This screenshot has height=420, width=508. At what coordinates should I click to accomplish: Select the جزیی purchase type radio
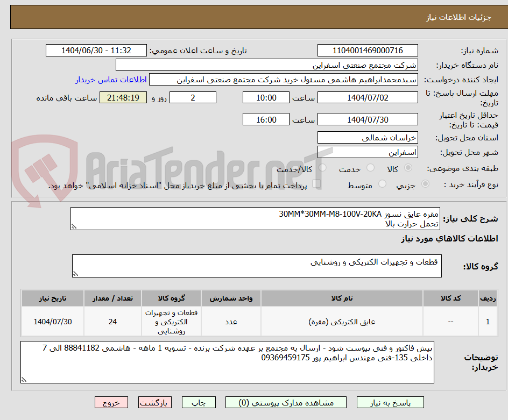pyautogui.click(x=425, y=183)
